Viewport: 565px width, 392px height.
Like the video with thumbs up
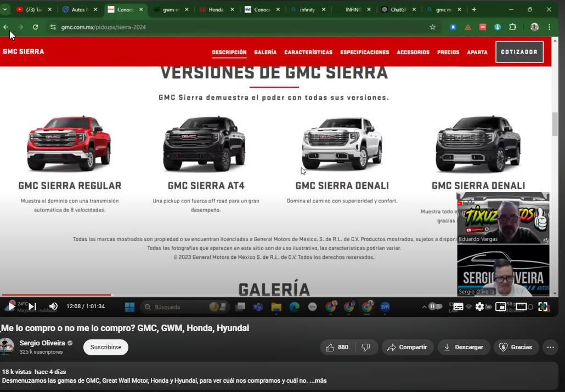(337, 348)
